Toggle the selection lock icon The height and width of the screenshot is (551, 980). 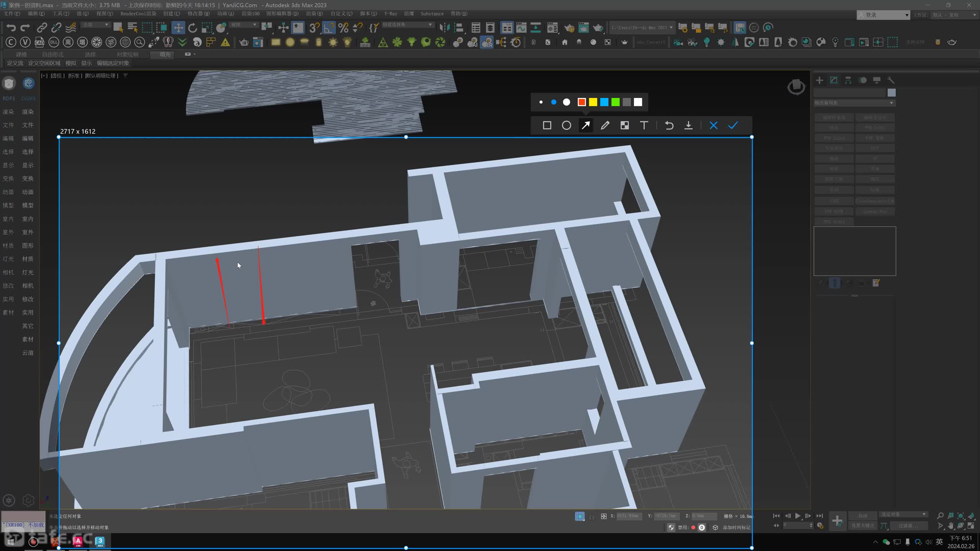pos(592,517)
